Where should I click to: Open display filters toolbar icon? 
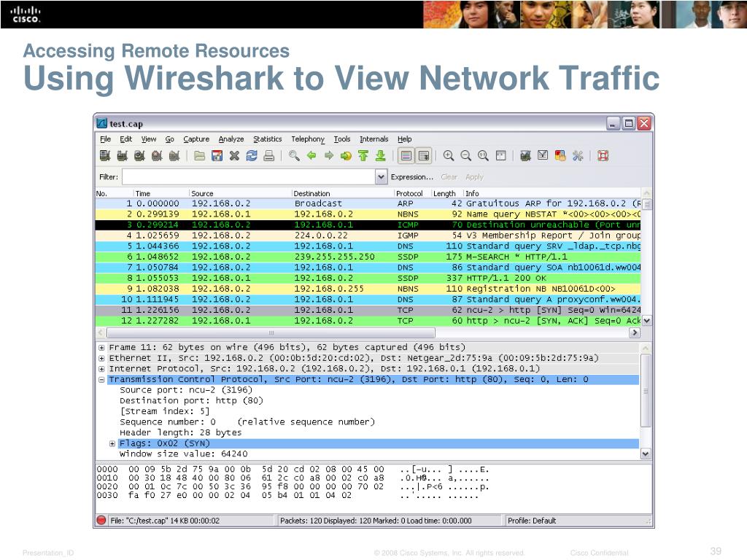[x=543, y=156]
